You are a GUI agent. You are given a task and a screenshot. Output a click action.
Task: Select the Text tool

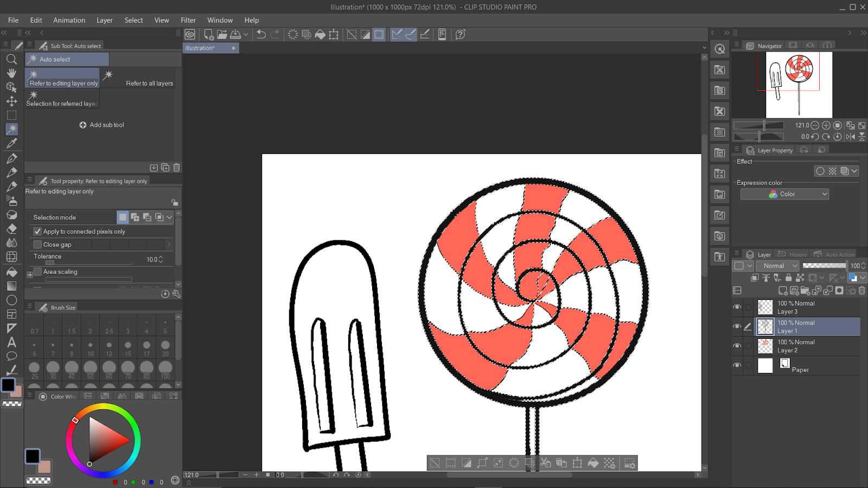tap(11, 342)
